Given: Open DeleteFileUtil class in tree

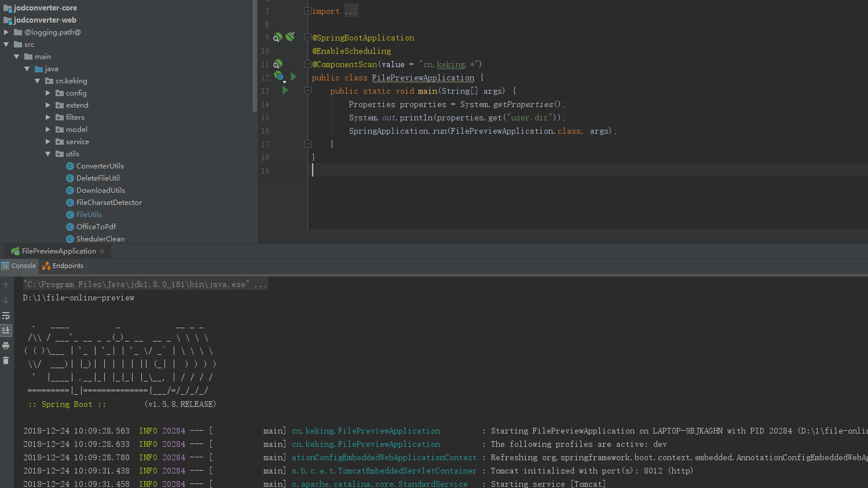Looking at the screenshot, I should click(98, 178).
